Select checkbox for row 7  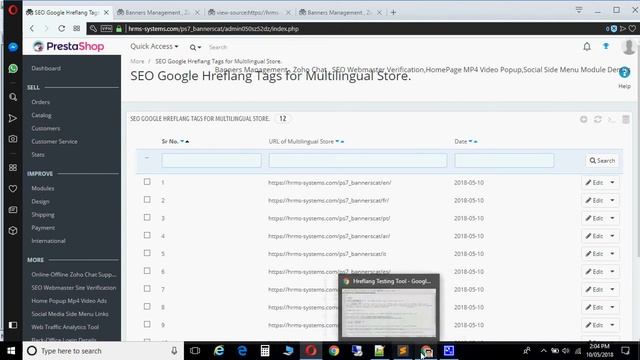pos(147,289)
